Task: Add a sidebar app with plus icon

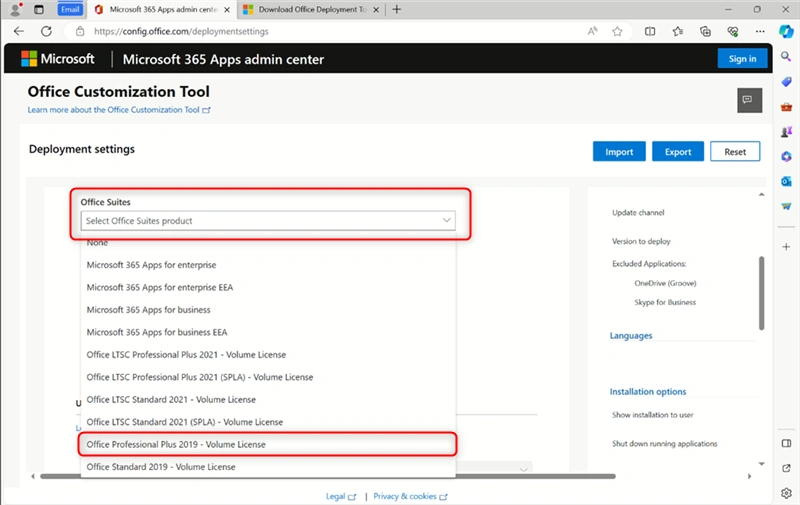Action: [x=786, y=247]
